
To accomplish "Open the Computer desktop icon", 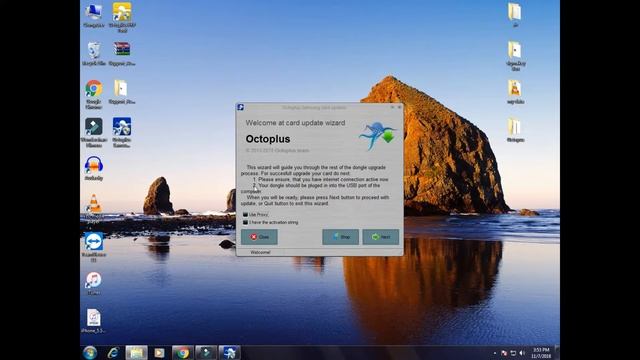I will 93,16.
